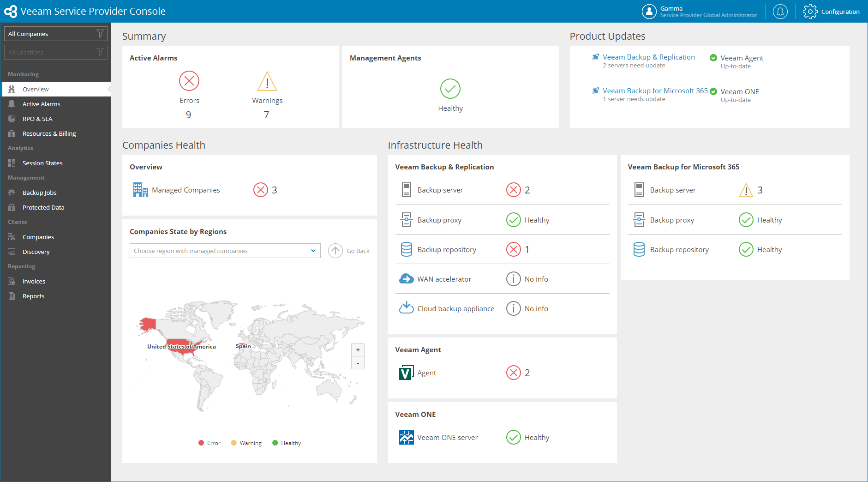The height and width of the screenshot is (482, 868).
Task: Click the notifications bell icon
Action: pyautogui.click(x=780, y=12)
